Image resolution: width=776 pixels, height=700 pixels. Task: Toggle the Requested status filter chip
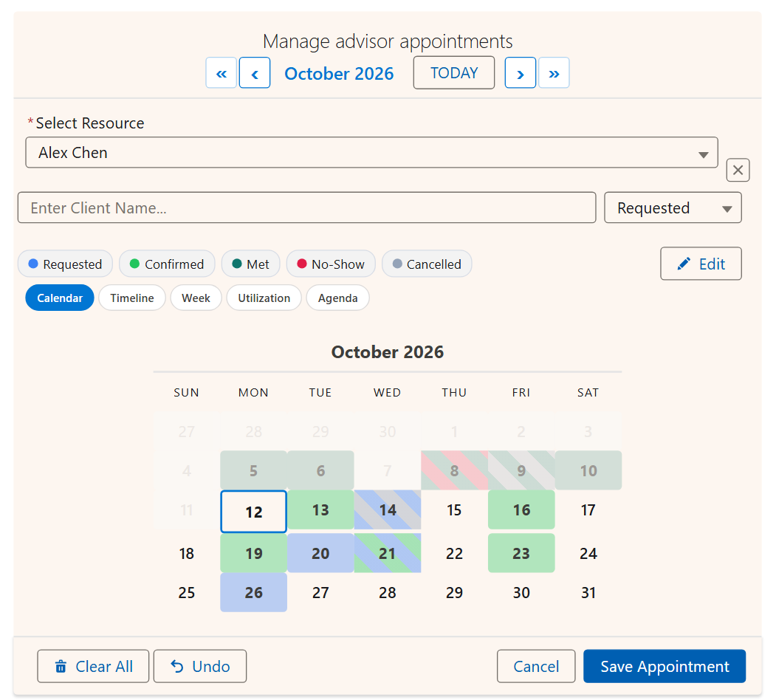coord(65,264)
